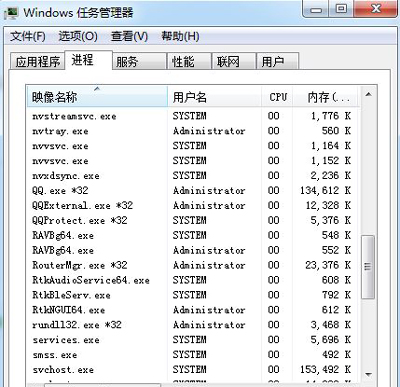
Task: Select the nvtray.exe process
Action: [x=193, y=131]
